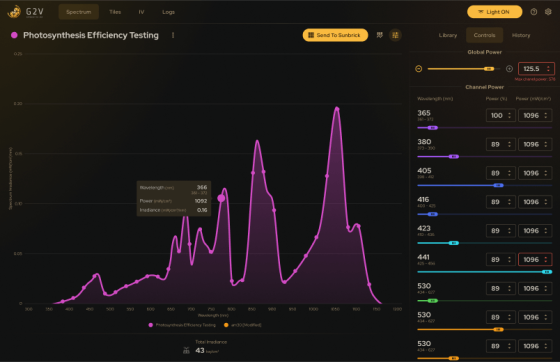Click the 441 channel power stepper arrows

(546, 260)
